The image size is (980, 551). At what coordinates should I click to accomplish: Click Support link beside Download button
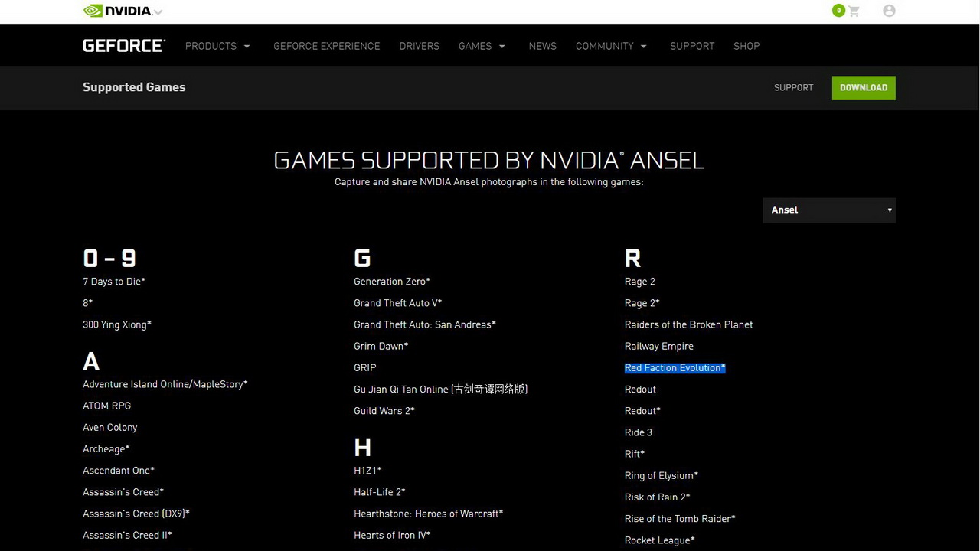coord(793,87)
